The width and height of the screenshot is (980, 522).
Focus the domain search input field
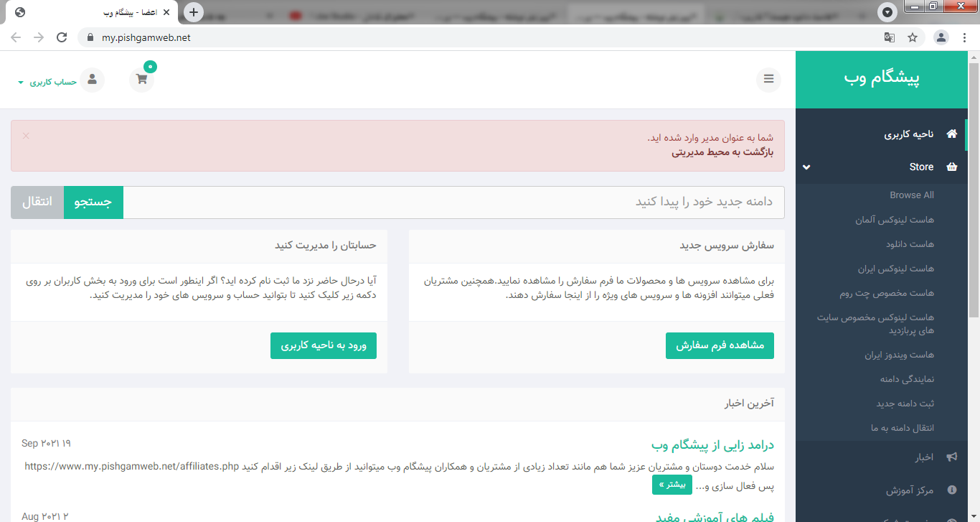454,202
